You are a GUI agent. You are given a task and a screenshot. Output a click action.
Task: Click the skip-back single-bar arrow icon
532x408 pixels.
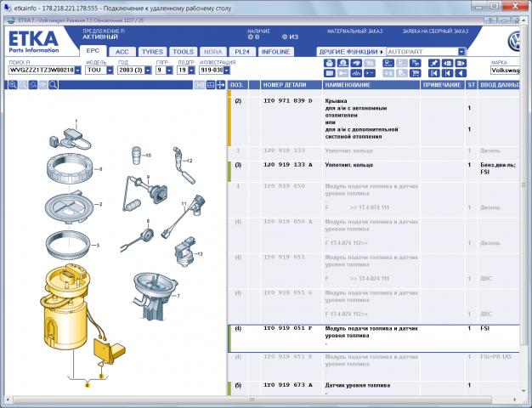[x=447, y=73]
